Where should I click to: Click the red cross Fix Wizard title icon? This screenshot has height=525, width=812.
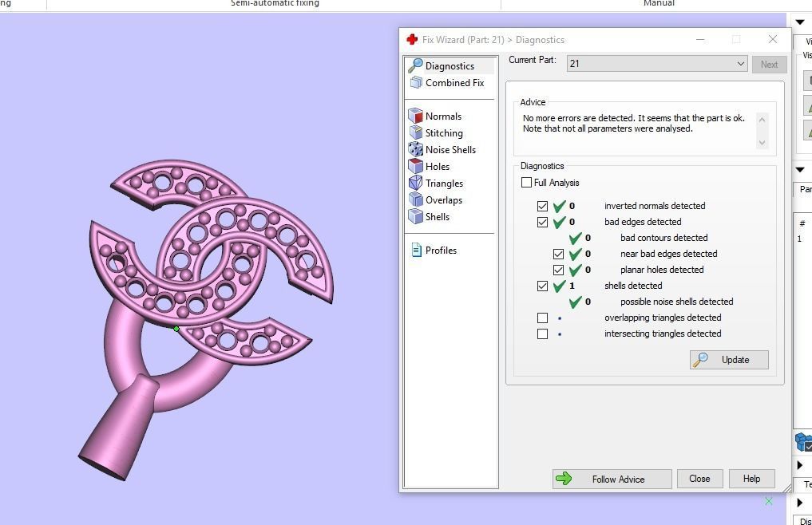pyautogui.click(x=412, y=39)
